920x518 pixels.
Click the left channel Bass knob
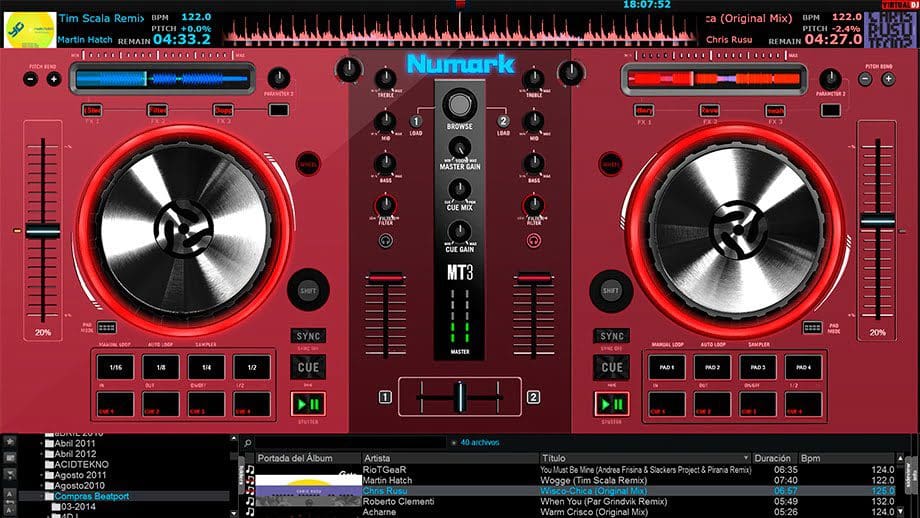[x=385, y=164]
